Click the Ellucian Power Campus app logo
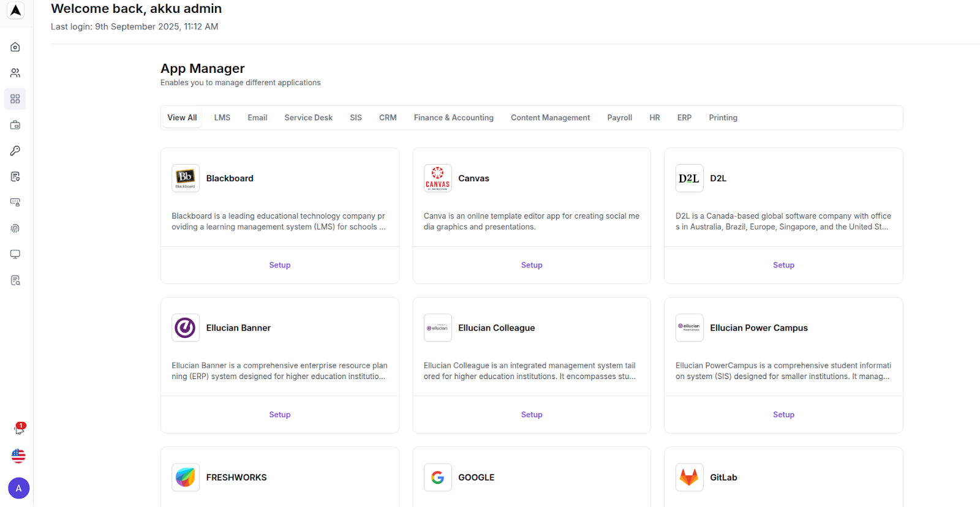 pos(690,328)
